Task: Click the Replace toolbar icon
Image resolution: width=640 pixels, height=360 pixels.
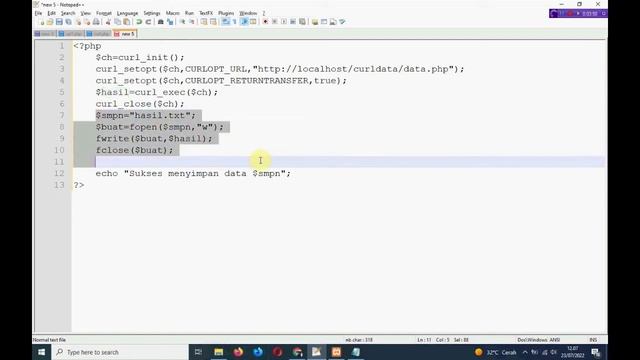Action: pyautogui.click(x=170, y=22)
